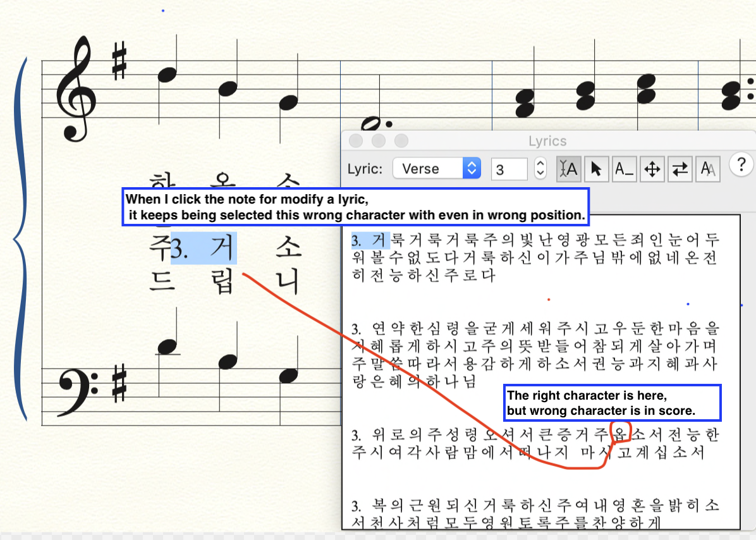The width and height of the screenshot is (756, 540).
Task: Click the verse number field showing 3
Action: (x=509, y=169)
